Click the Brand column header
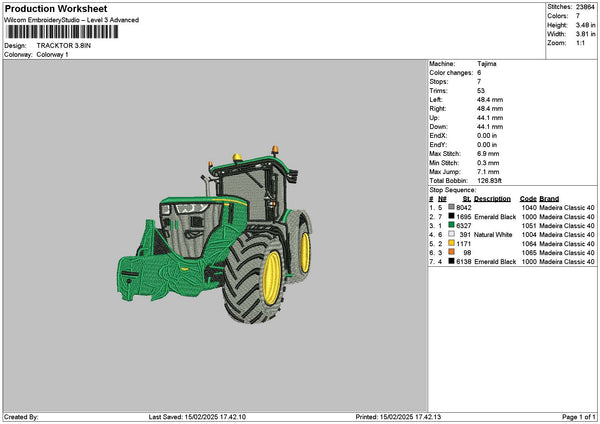The width and height of the screenshot is (600, 424). click(551, 198)
